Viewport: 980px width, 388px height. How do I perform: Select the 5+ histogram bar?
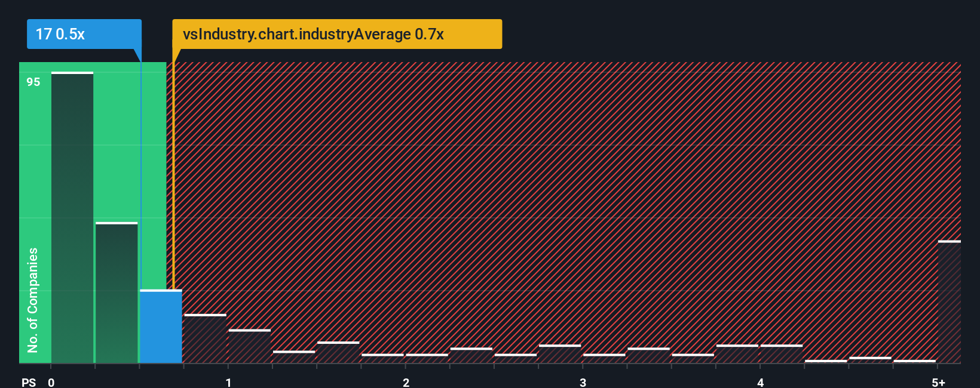[950, 302]
